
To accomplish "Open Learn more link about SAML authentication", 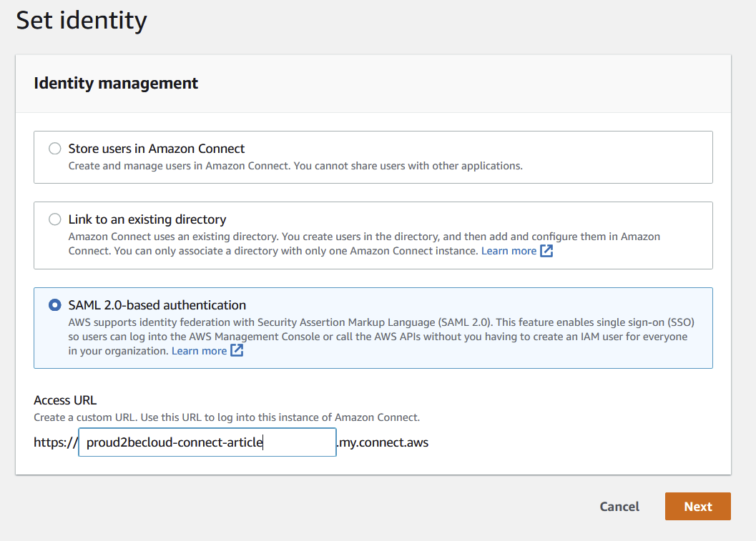I will 199,351.
